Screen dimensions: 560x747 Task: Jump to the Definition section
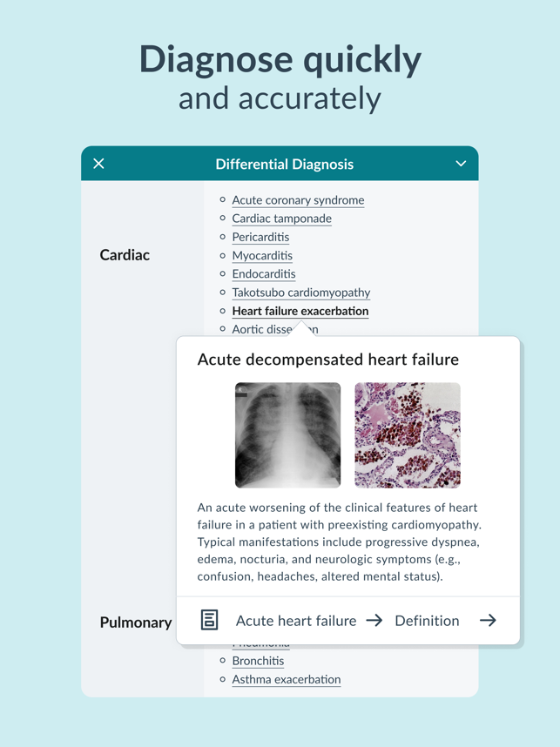[x=427, y=621]
